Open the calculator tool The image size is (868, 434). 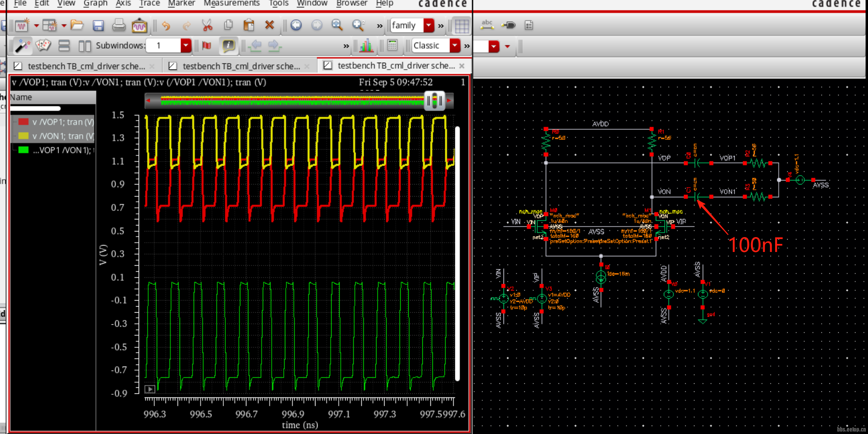(393, 45)
